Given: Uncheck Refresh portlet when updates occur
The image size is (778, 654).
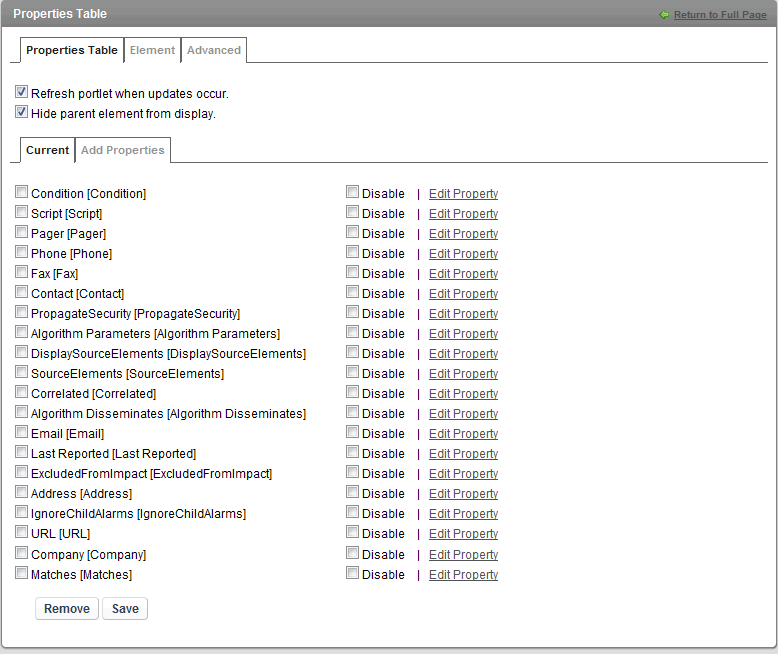Looking at the screenshot, I should click(21, 92).
